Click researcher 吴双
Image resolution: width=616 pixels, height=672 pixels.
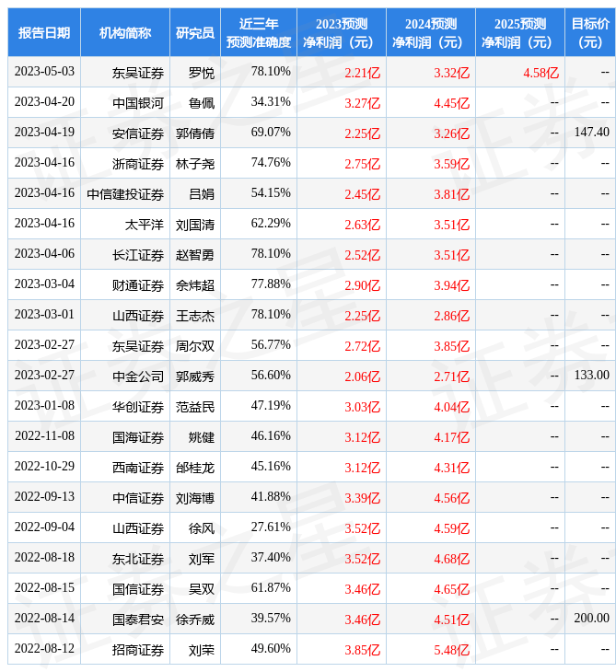click(x=202, y=590)
